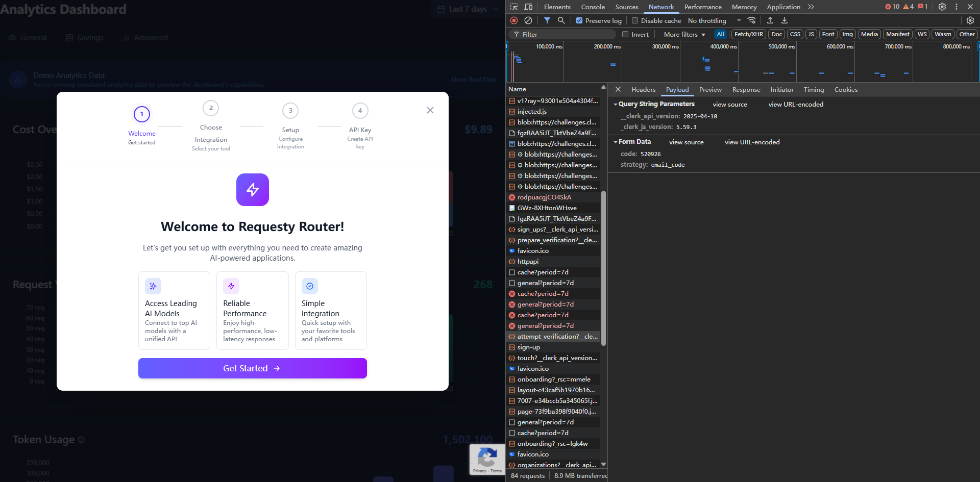The height and width of the screenshot is (482, 980).
Task: Select the sign-up request row
Action: pos(553,347)
